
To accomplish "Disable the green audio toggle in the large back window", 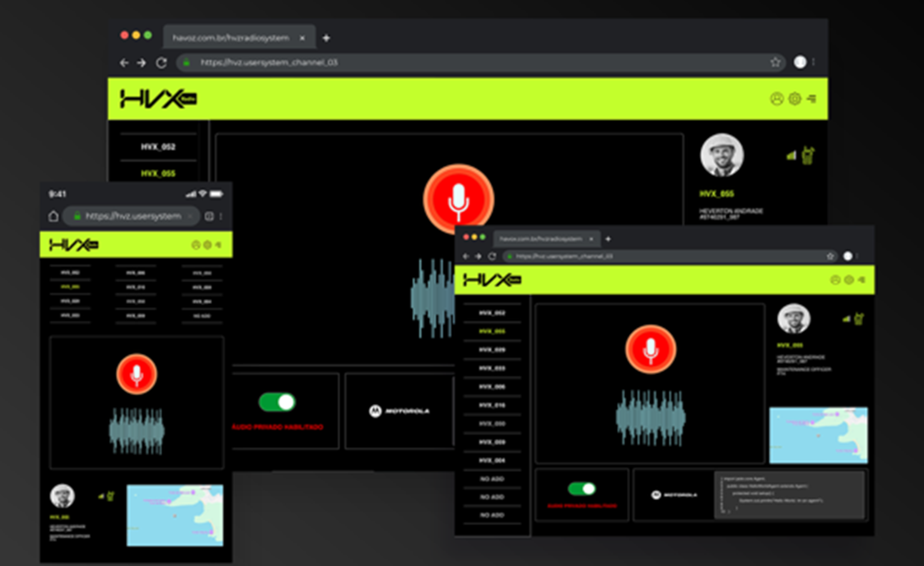I will pos(277,402).
